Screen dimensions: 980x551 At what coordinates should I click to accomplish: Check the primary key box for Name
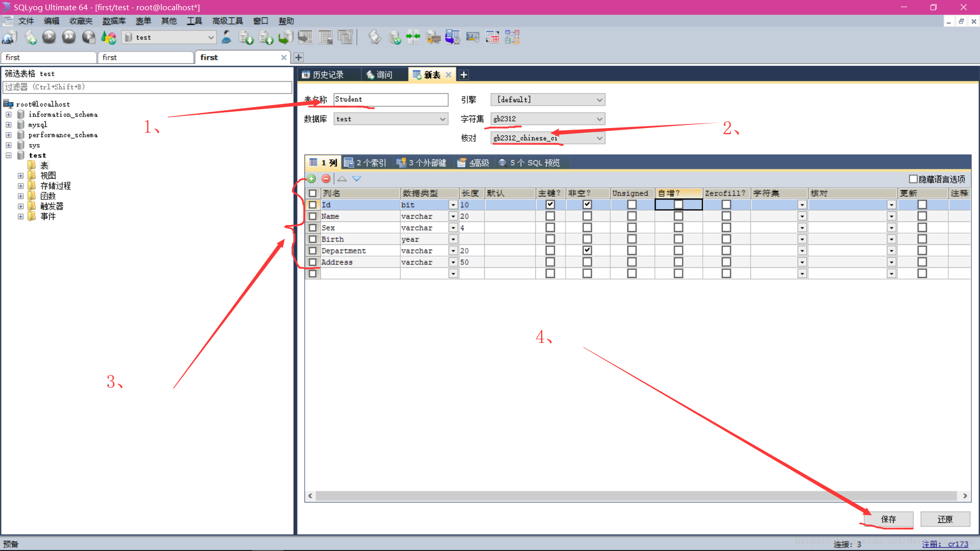pyautogui.click(x=550, y=216)
